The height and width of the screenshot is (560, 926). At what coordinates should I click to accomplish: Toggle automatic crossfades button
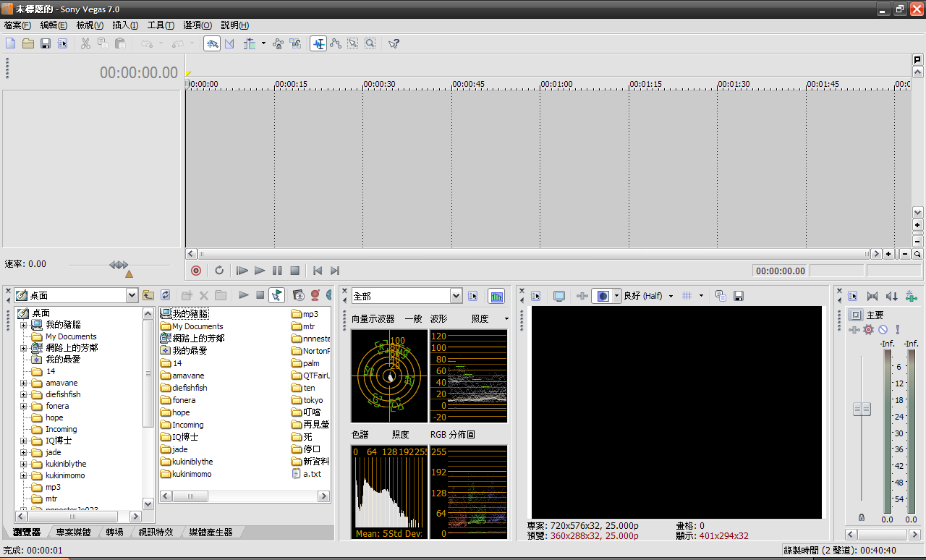point(229,43)
